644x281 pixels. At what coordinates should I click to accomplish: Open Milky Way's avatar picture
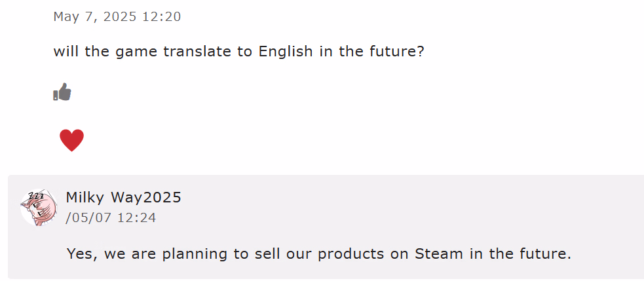(x=39, y=208)
